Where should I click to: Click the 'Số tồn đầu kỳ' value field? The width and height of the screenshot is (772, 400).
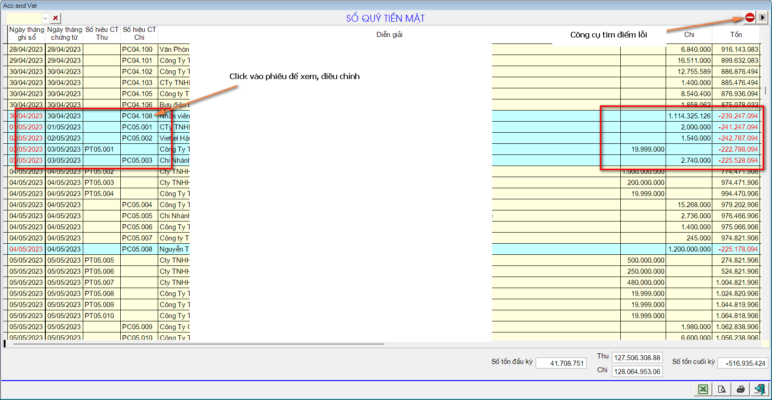561,362
